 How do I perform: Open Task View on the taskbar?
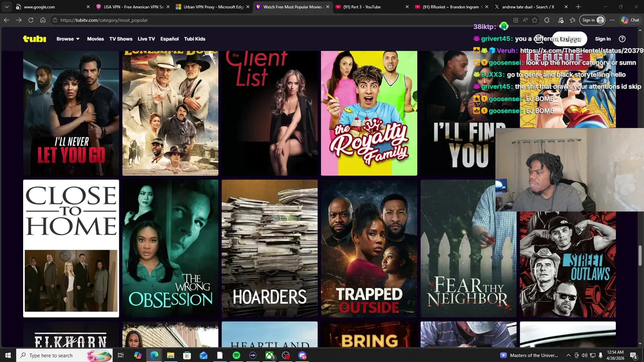121,355
